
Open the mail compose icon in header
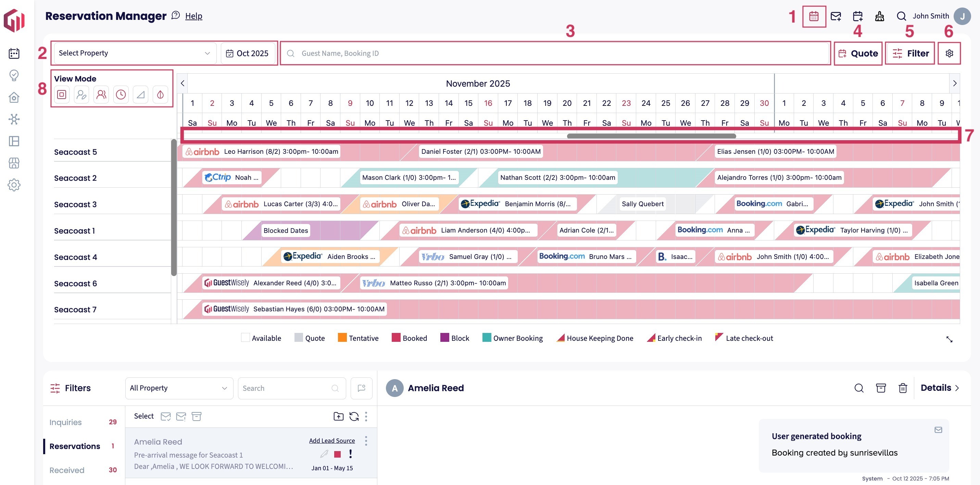click(835, 16)
